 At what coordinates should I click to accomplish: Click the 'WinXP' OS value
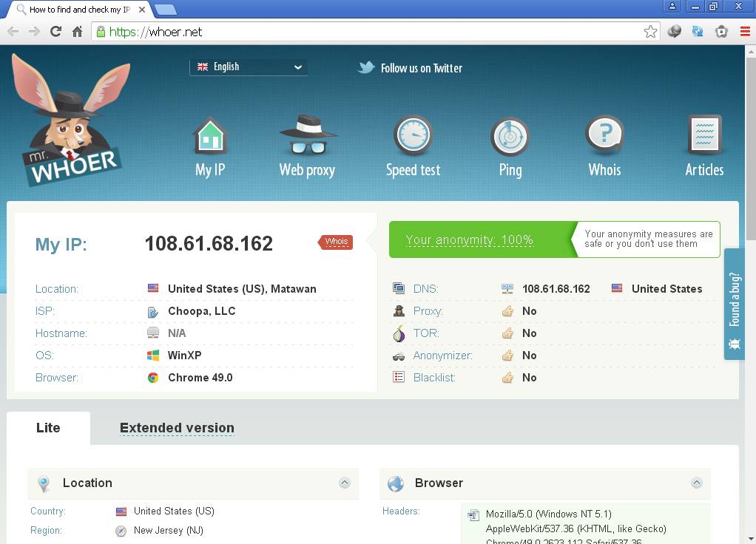185,356
